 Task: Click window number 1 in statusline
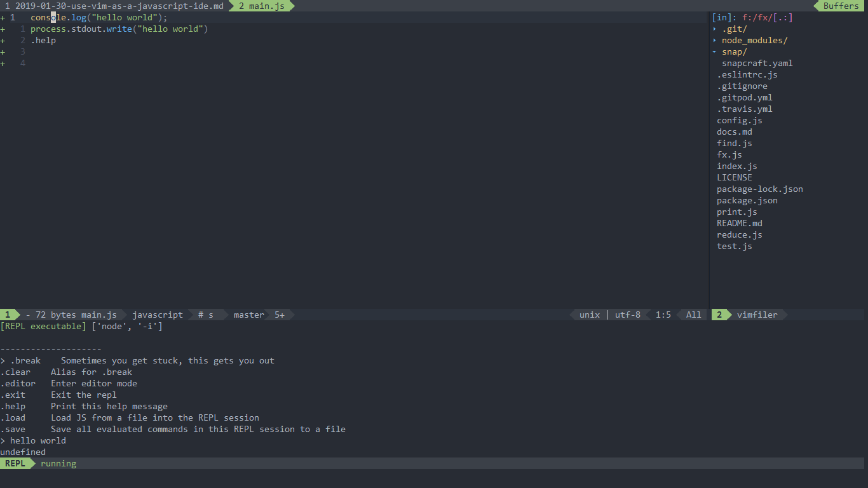coord(8,315)
